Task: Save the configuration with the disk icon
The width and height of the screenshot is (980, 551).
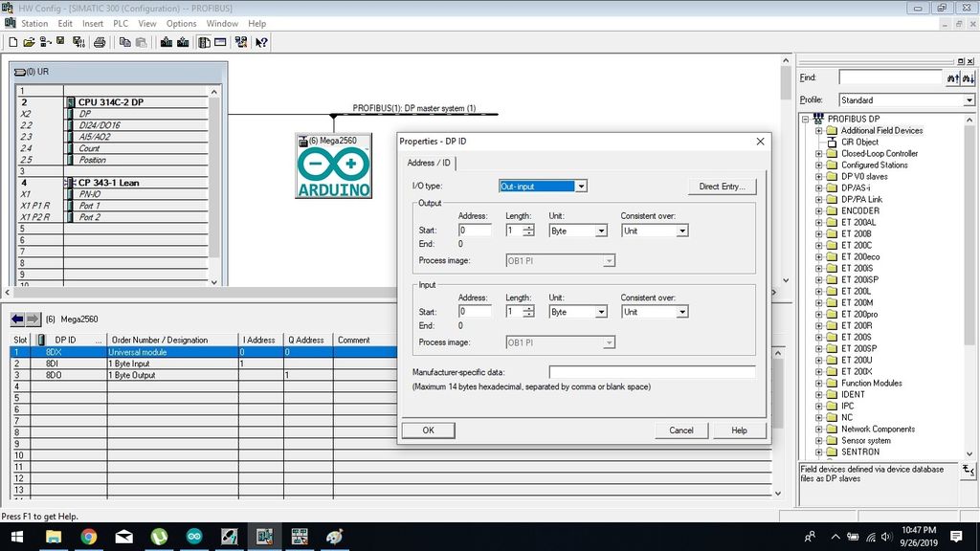Action: (60, 42)
